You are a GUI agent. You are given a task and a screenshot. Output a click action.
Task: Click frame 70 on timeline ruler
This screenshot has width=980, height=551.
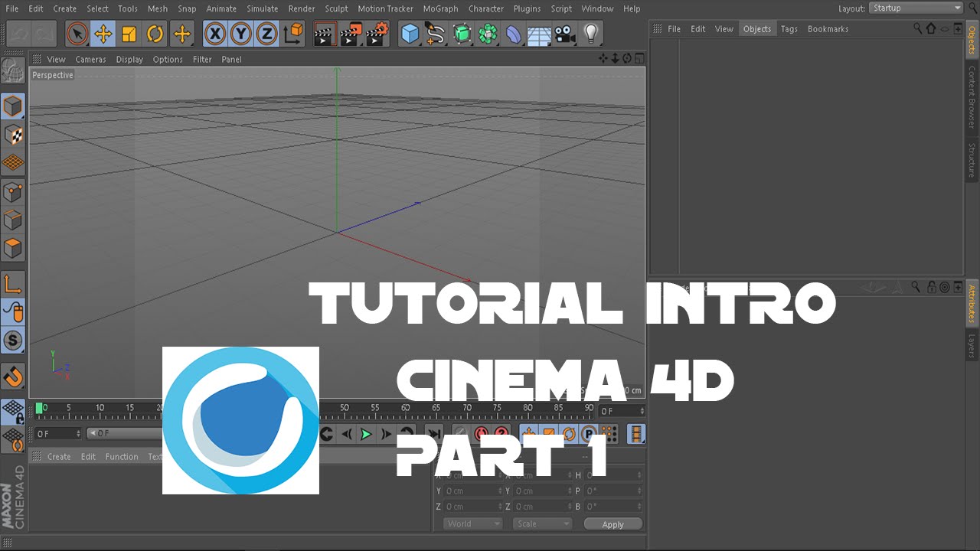tap(467, 408)
